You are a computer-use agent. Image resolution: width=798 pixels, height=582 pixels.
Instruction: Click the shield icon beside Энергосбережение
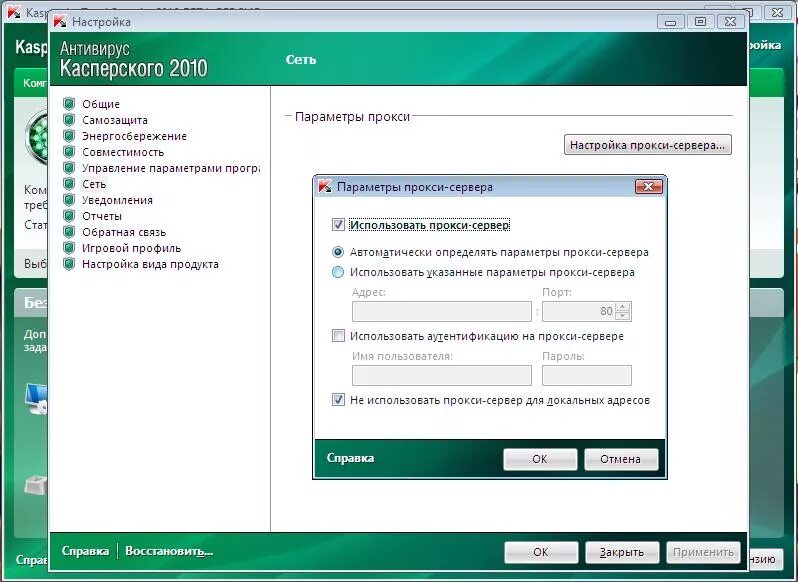(69, 136)
